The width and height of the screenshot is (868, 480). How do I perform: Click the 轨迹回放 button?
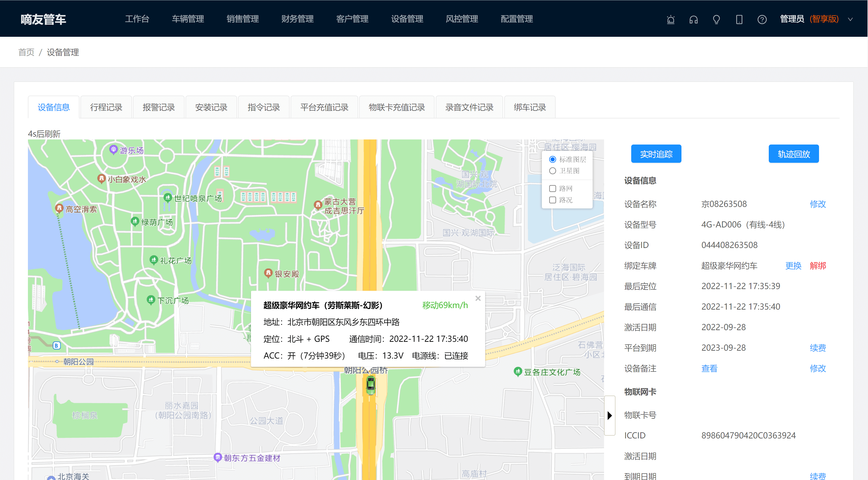pyautogui.click(x=794, y=154)
